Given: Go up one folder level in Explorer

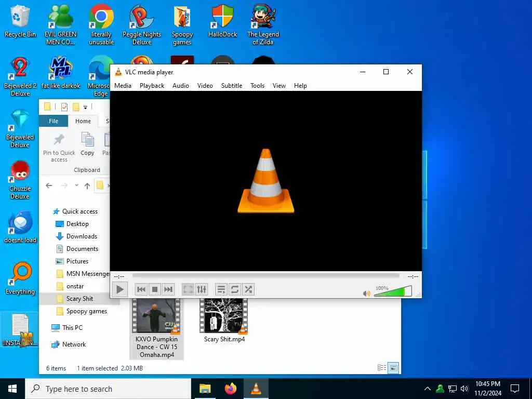Looking at the screenshot, I should (x=87, y=185).
